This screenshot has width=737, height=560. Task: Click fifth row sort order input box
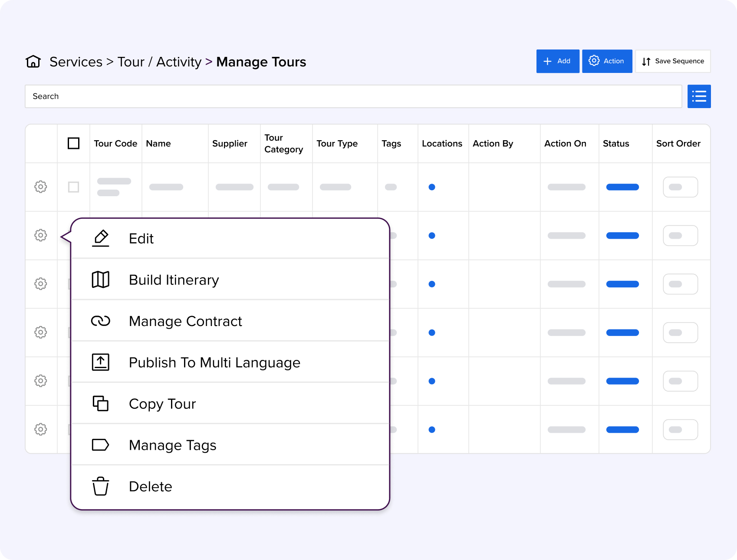pos(681,381)
